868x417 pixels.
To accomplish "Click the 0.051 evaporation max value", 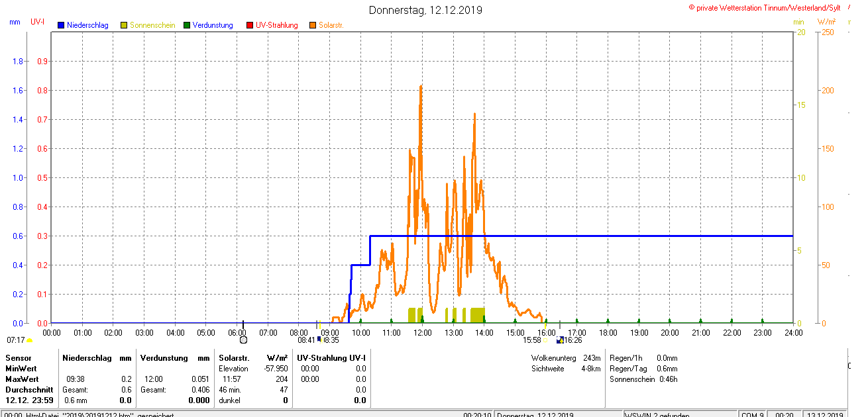I will pyautogui.click(x=200, y=379).
